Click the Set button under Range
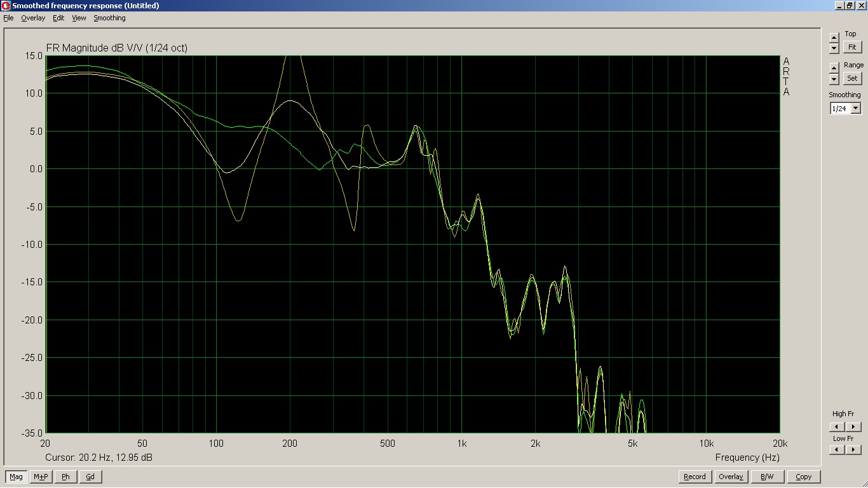Viewport: 868px width, 488px height. point(852,78)
